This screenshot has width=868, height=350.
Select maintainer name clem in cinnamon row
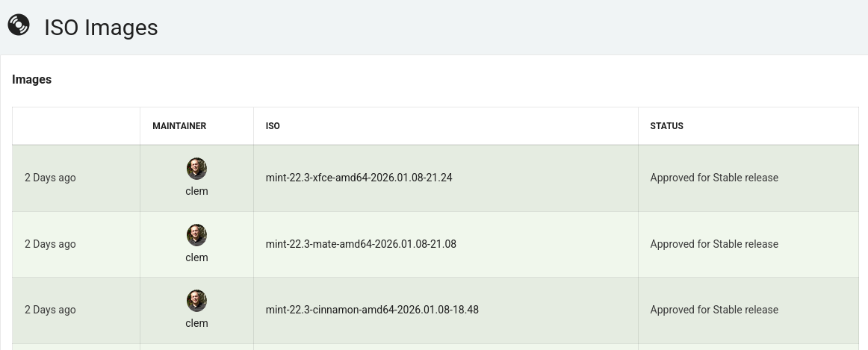point(196,323)
